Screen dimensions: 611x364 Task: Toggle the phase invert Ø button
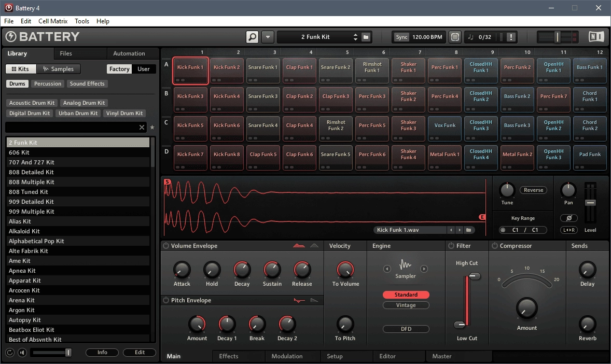[569, 218]
